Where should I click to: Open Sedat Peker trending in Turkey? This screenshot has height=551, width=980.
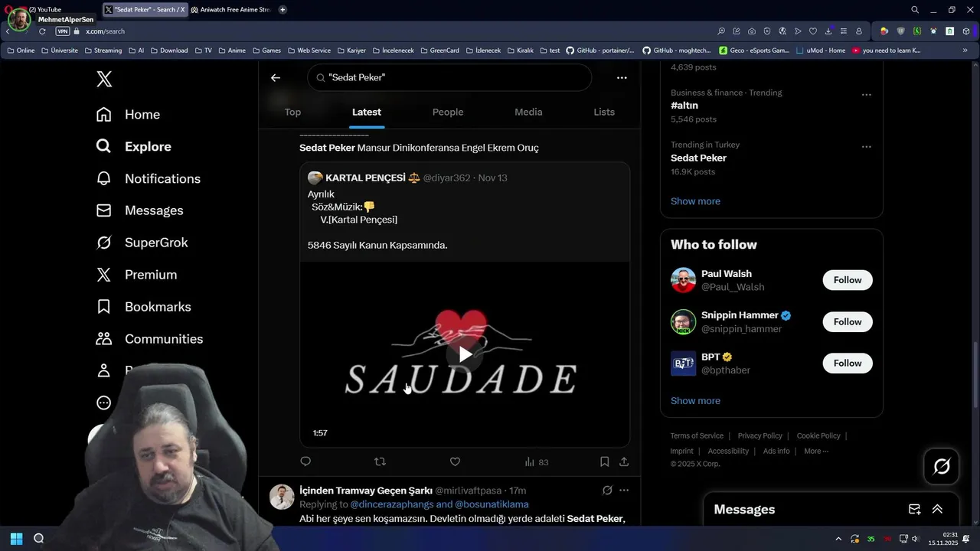(698, 158)
